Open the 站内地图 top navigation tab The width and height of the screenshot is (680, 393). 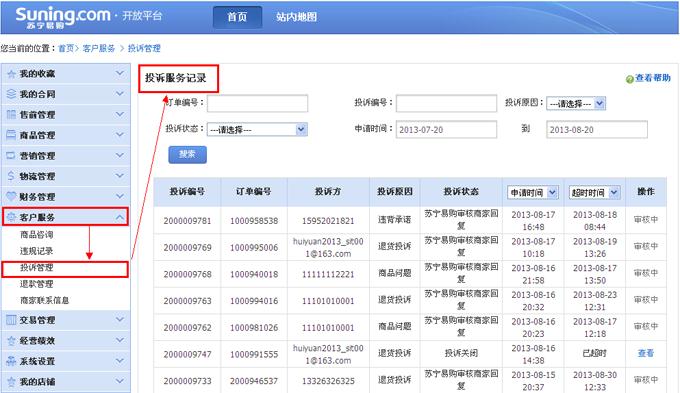[297, 17]
